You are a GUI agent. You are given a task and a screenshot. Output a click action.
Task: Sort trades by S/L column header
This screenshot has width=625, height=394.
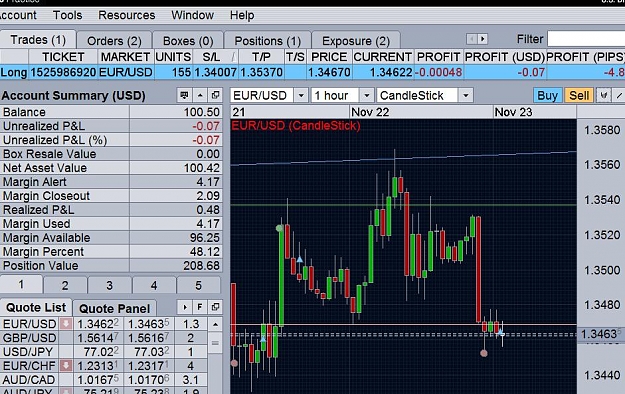click(x=215, y=57)
